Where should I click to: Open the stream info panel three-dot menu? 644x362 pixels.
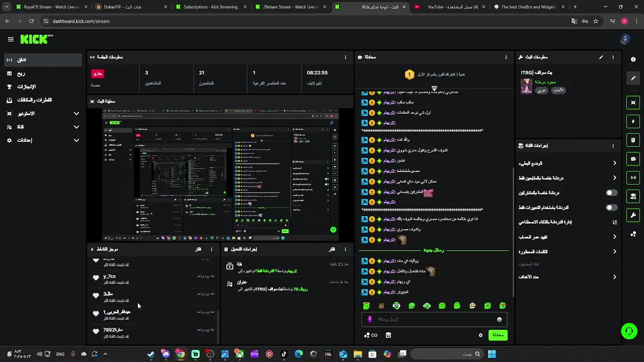613,57
